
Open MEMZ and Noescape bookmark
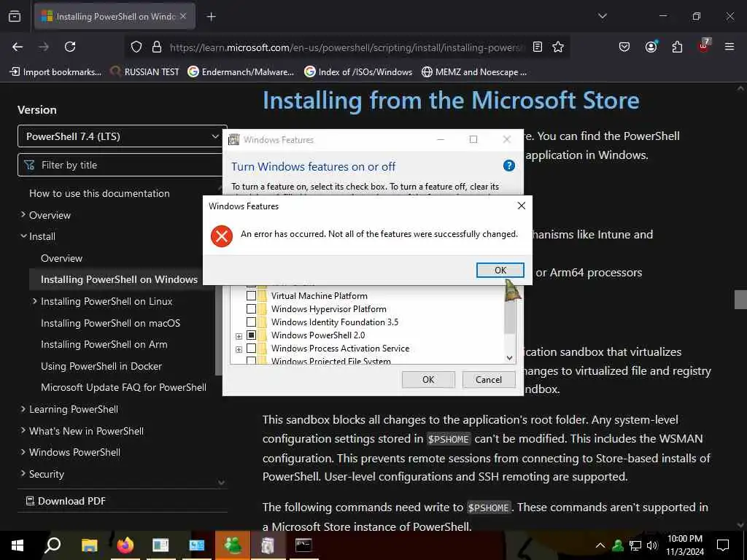474,72
